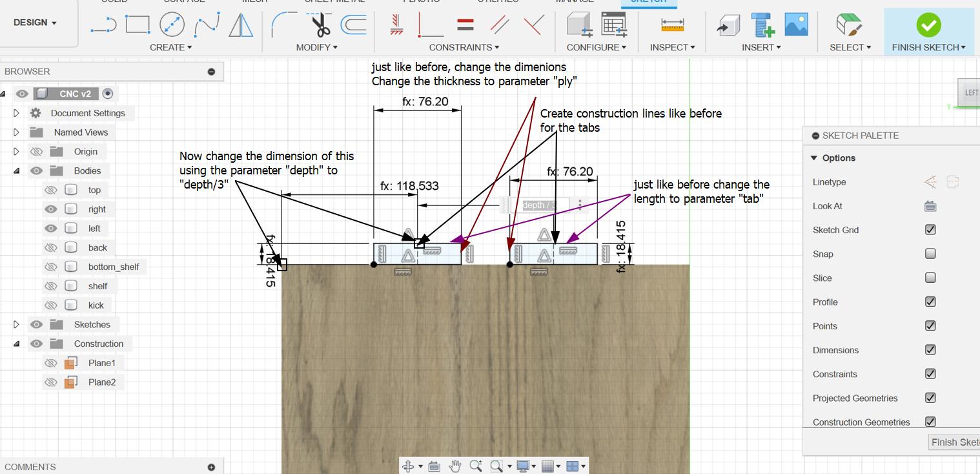Open the CONSTRAINTS dropdown menu
The width and height of the screenshot is (980, 474).
pyautogui.click(x=464, y=47)
